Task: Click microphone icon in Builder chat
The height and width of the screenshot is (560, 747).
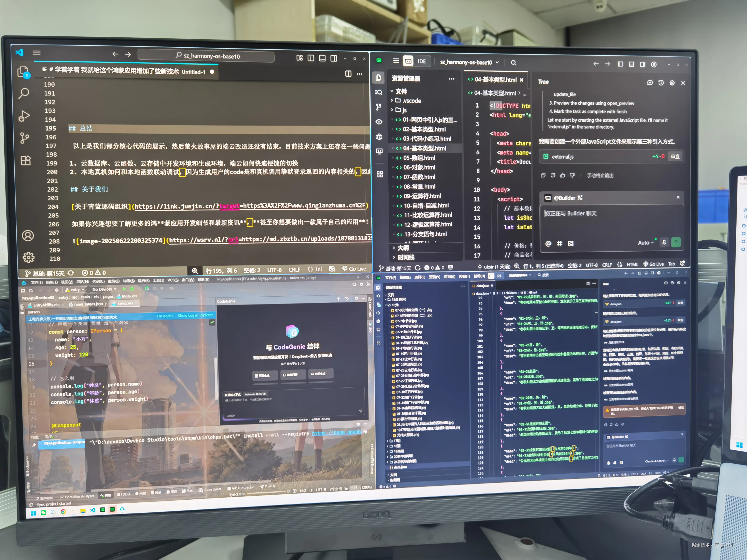Action: pos(664,242)
